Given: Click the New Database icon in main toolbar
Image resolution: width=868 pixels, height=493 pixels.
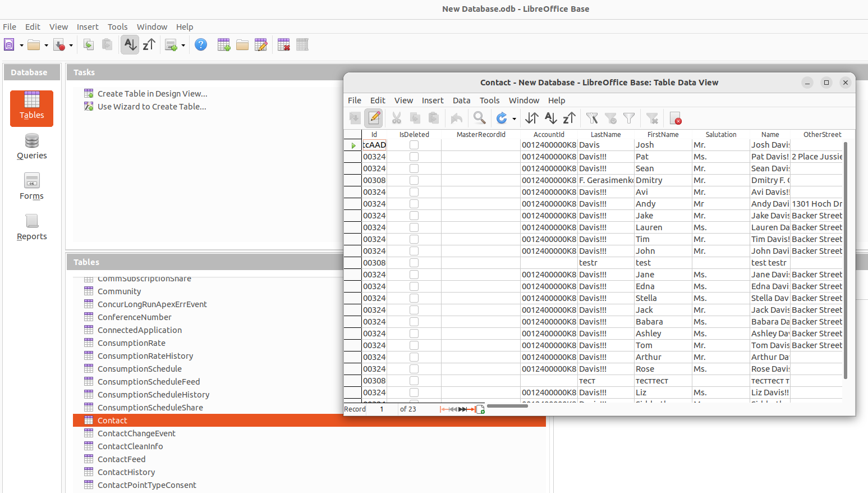Looking at the screenshot, I should (x=10, y=45).
